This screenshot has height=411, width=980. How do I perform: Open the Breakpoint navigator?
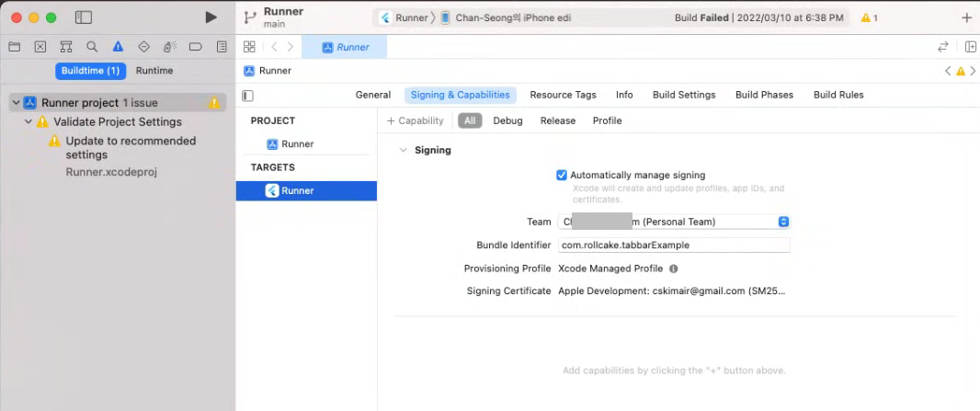tap(196, 46)
